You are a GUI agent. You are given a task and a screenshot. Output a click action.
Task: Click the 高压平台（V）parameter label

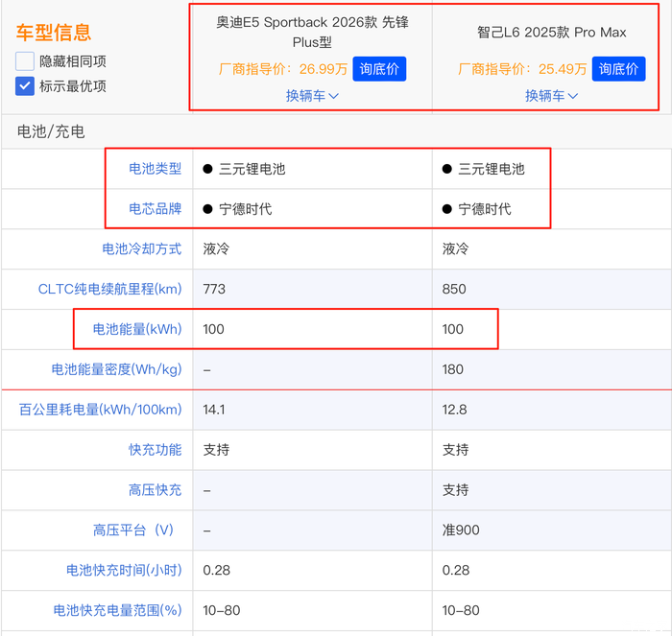click(x=136, y=530)
